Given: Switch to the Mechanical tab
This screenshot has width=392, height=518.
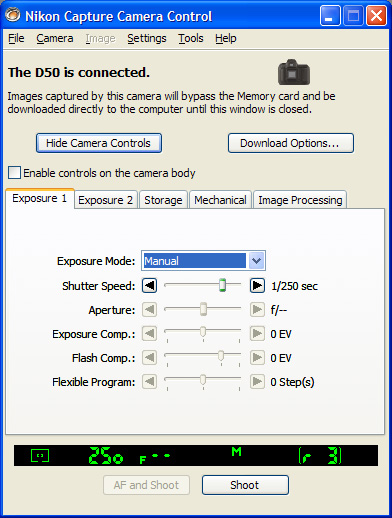Looking at the screenshot, I should pyautogui.click(x=220, y=200).
